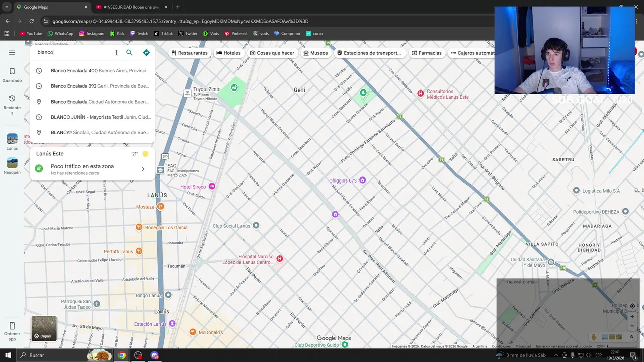Select the Neuquén recent place thumbnail
Screen dimensions: 644x362
12,163
